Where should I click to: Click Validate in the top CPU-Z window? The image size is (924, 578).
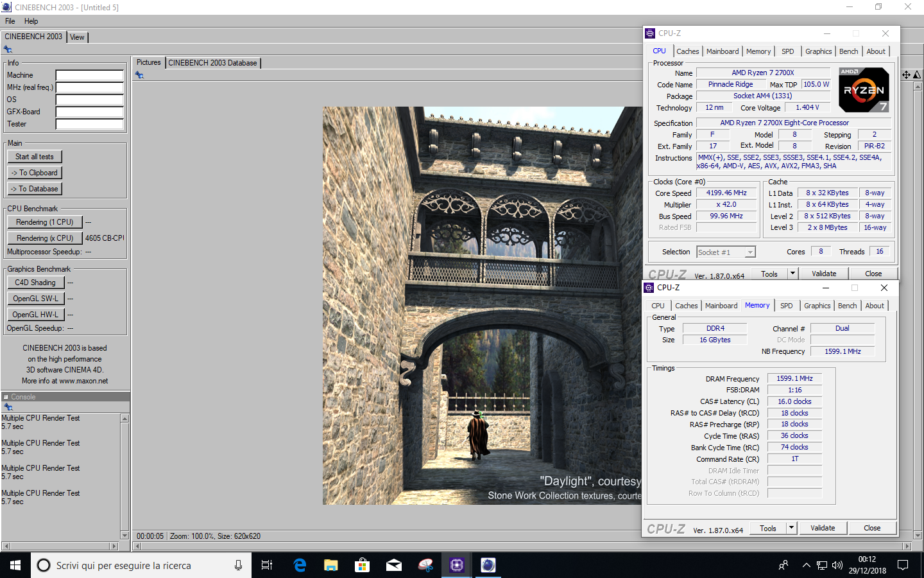tap(824, 274)
